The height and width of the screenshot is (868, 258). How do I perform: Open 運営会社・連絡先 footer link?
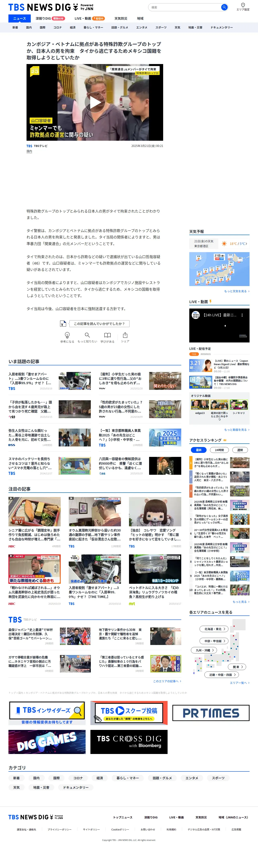(26, 830)
